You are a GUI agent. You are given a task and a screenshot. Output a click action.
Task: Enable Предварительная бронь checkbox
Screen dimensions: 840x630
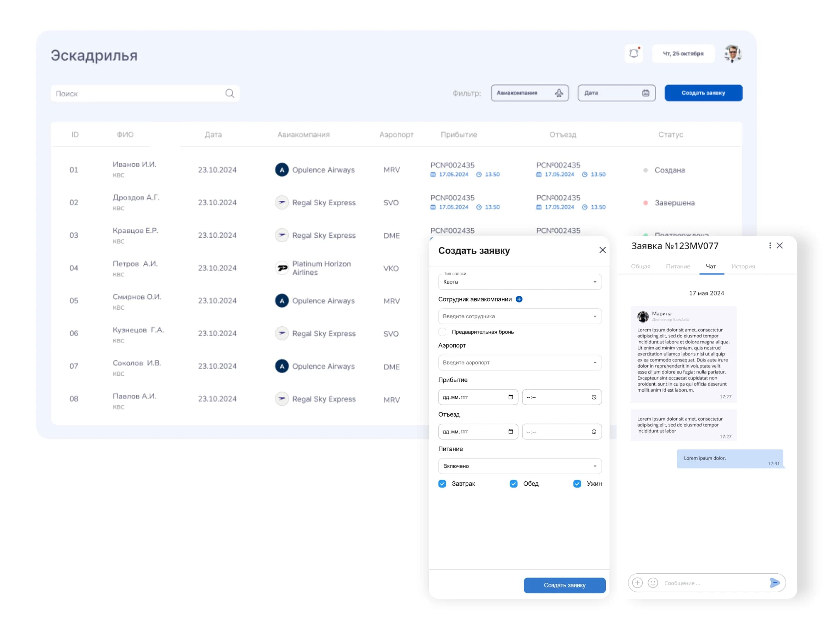tap(442, 332)
